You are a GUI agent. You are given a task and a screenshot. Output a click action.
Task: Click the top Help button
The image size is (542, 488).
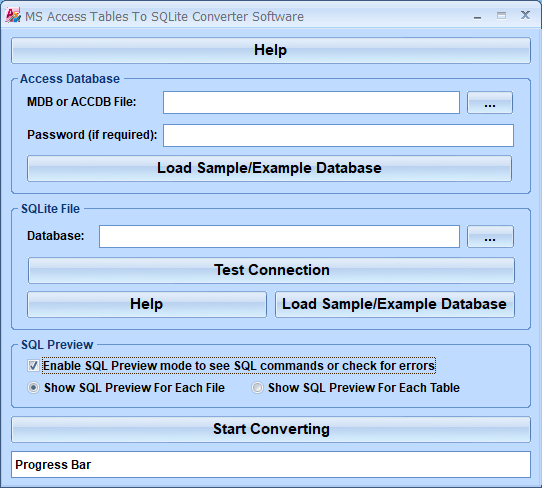[x=271, y=50]
